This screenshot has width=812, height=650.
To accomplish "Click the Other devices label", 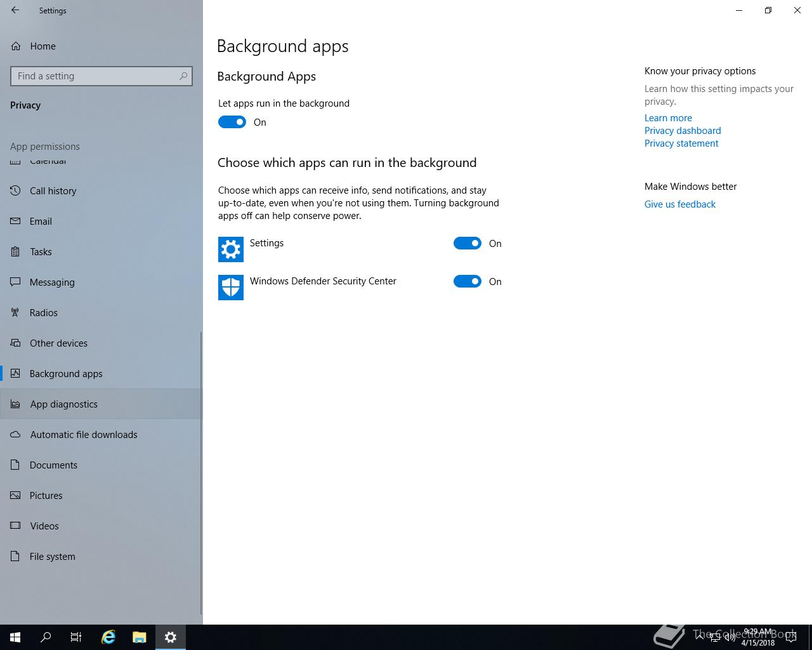I will click(58, 343).
